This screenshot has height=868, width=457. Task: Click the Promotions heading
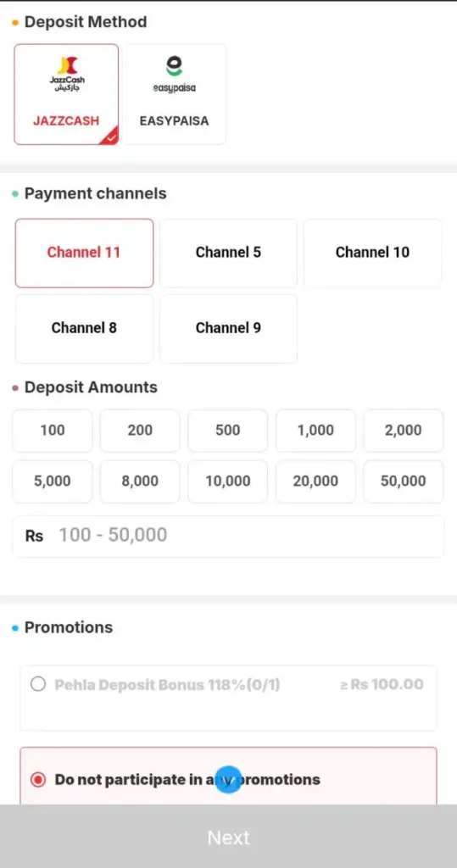click(69, 627)
